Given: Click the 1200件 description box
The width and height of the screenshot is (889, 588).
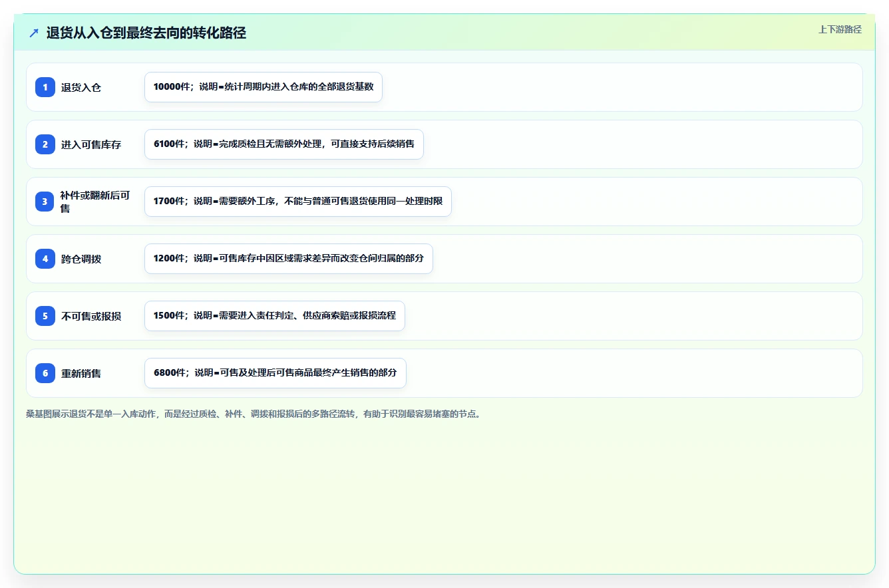Looking at the screenshot, I should tap(289, 259).
